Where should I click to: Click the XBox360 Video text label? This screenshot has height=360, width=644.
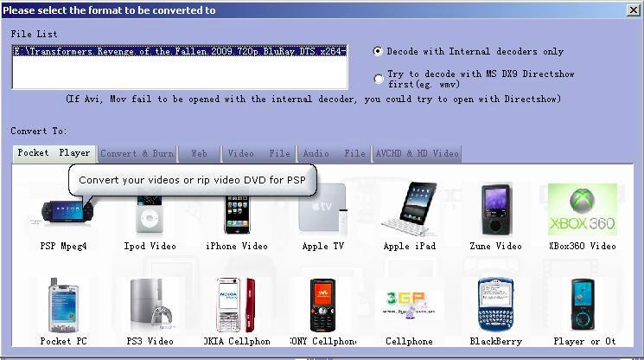(x=583, y=246)
